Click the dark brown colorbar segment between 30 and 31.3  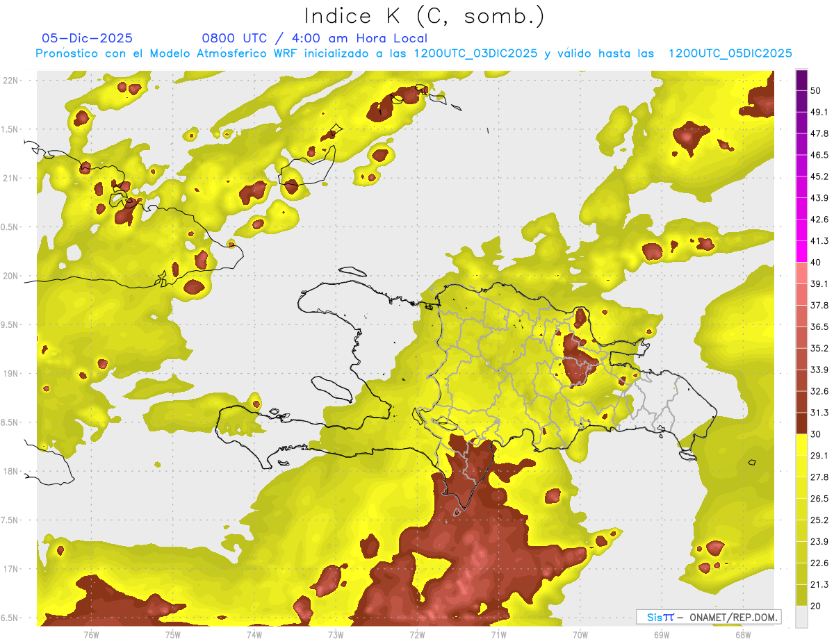(801, 423)
